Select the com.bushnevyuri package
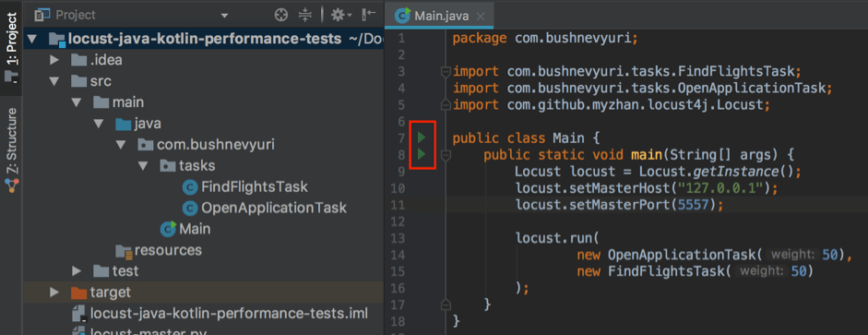Image resolution: width=868 pixels, height=335 pixels. [216, 145]
